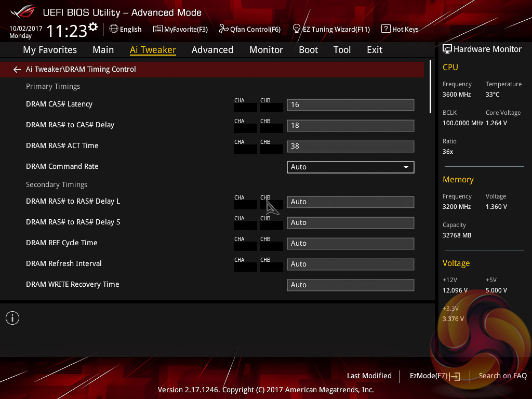Click the Secondary Timings heading
Screen dimensions: 532x399
pyautogui.click(x=57, y=184)
